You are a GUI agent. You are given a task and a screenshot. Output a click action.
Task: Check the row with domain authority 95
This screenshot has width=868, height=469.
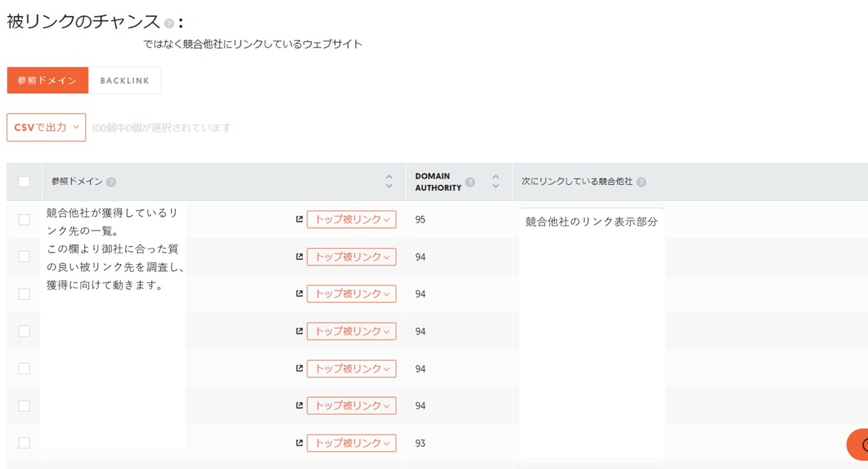click(x=24, y=219)
